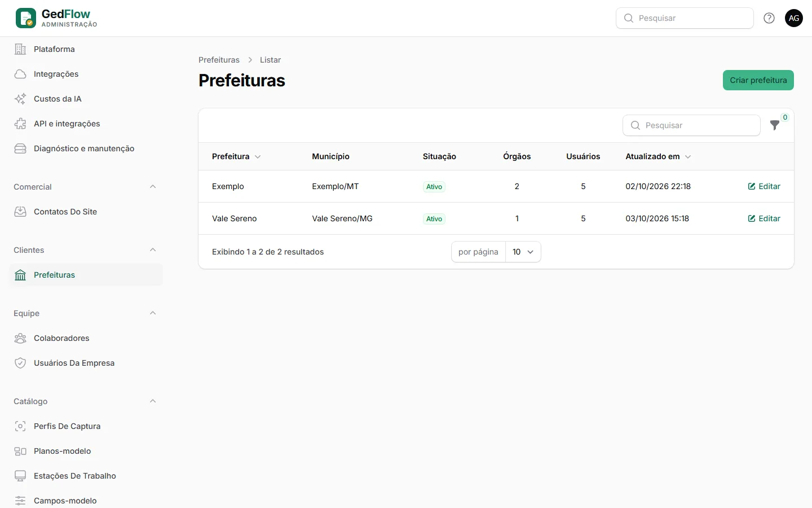
Task: Edit the Exemplo prefeitura row
Action: click(764, 186)
